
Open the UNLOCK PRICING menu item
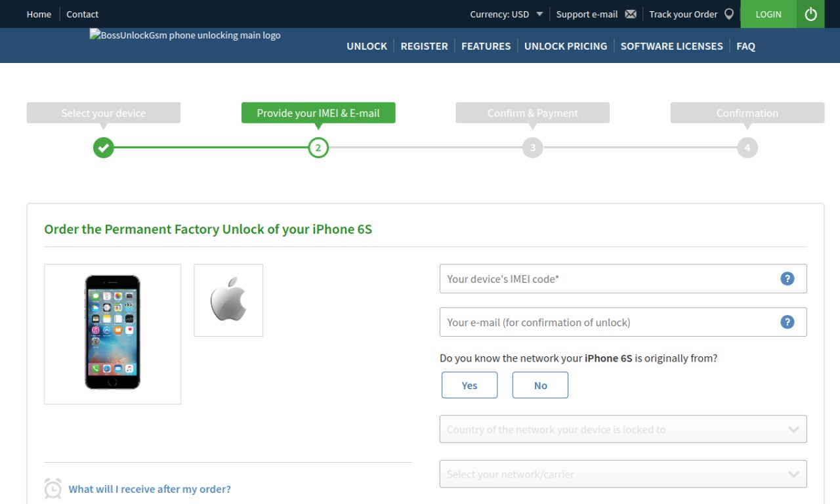[x=566, y=46]
